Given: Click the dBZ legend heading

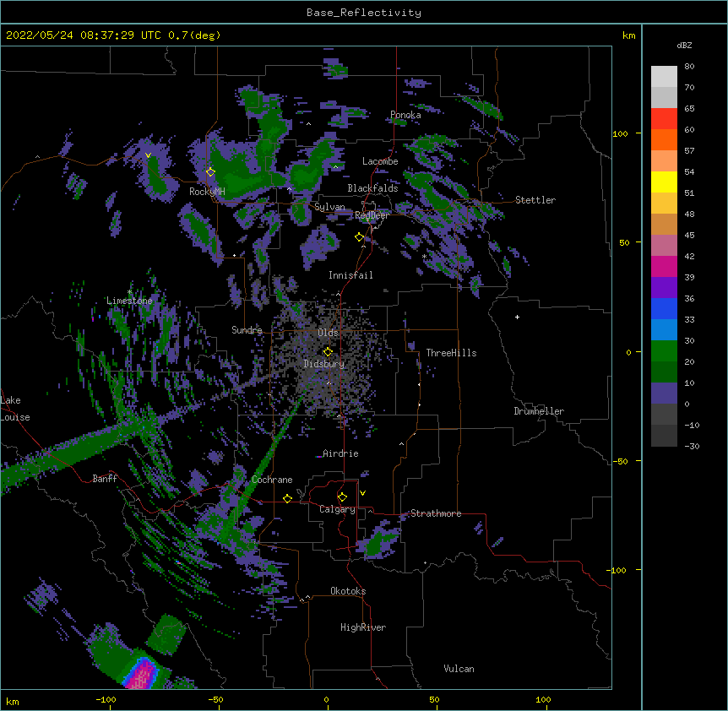Looking at the screenshot, I should click(684, 45).
